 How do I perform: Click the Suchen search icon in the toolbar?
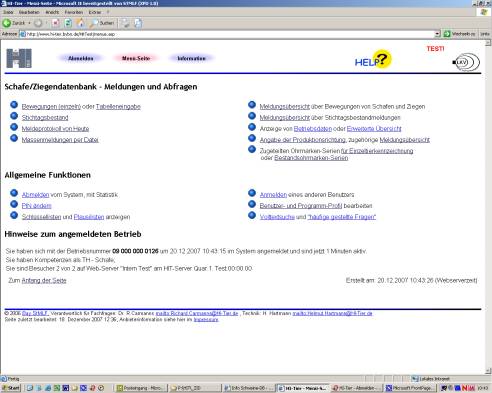pos(102,23)
